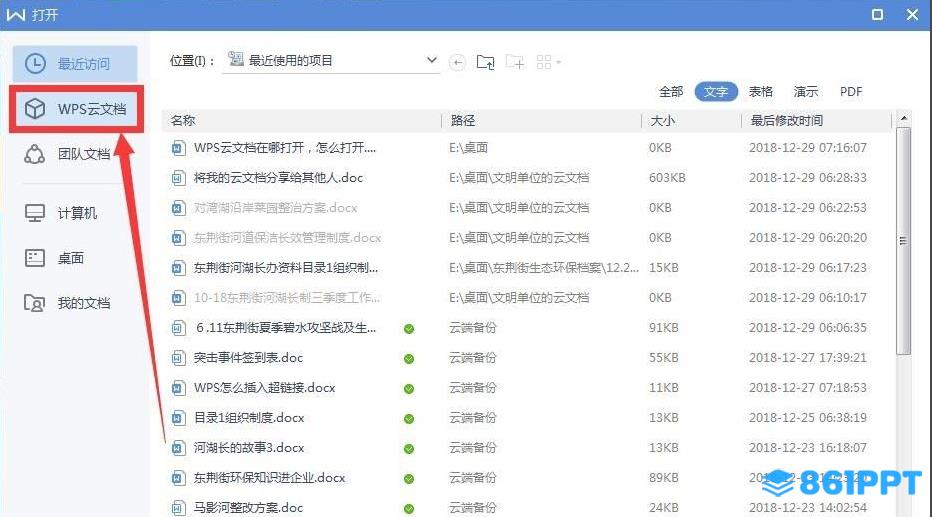Click date 2018-12-25 06:38:19
Image resolution: width=932 pixels, height=517 pixels.
click(808, 418)
